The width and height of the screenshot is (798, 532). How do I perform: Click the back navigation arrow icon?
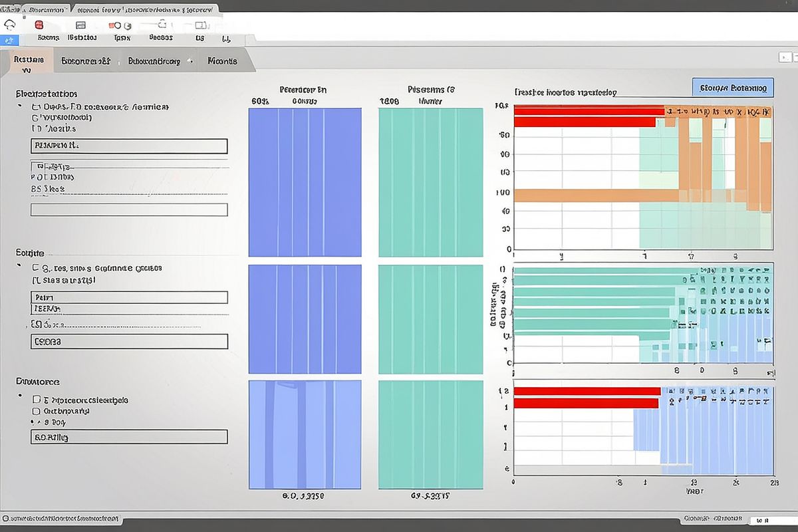[x=9, y=23]
